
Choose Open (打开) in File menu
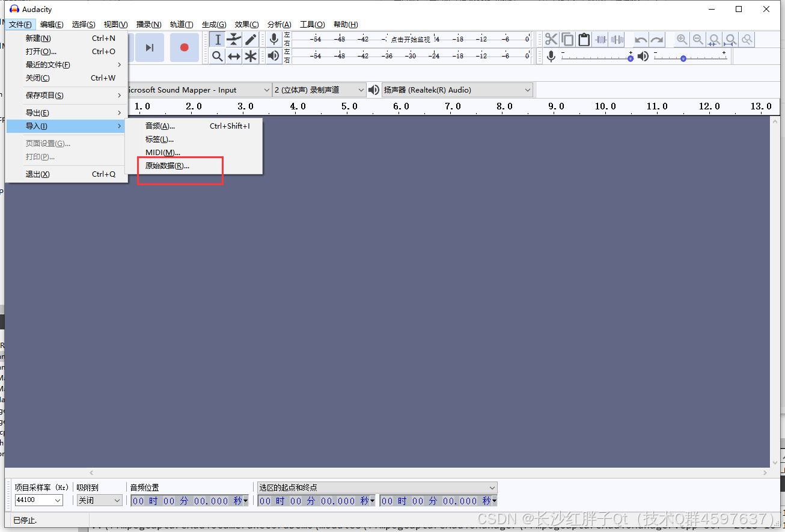click(66, 51)
